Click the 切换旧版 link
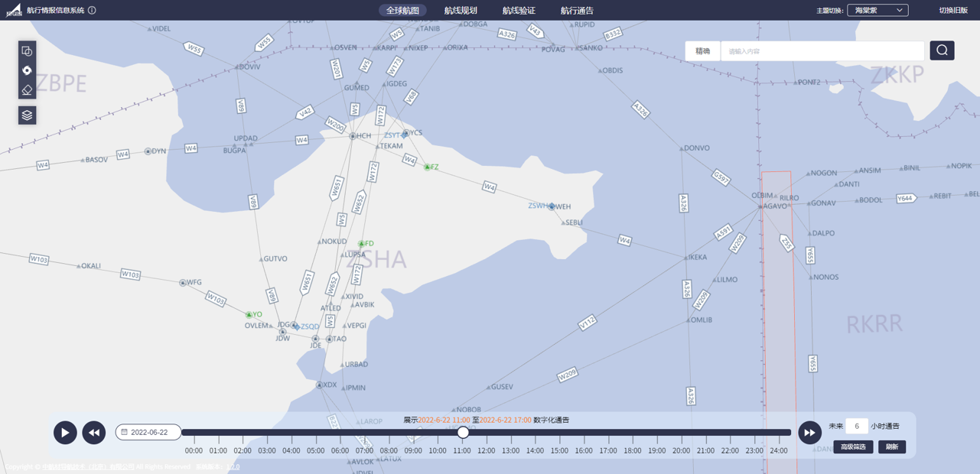This screenshot has width=980, height=474. [x=953, y=11]
